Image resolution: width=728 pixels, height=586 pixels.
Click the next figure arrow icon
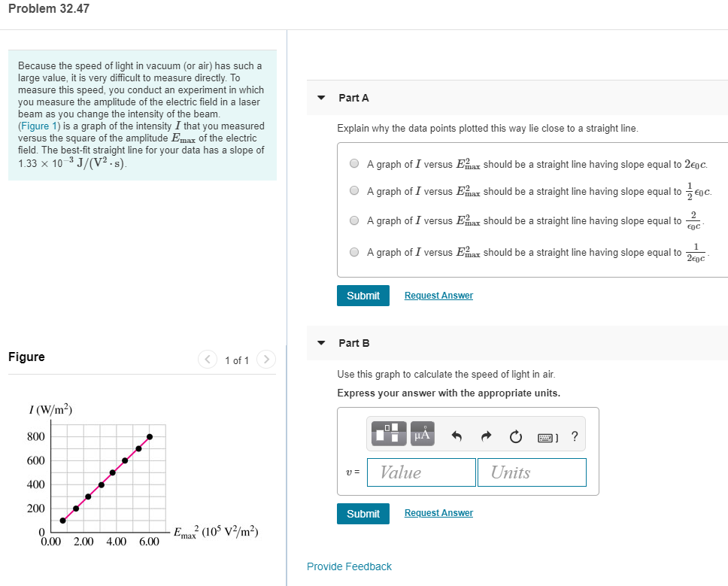click(266, 360)
